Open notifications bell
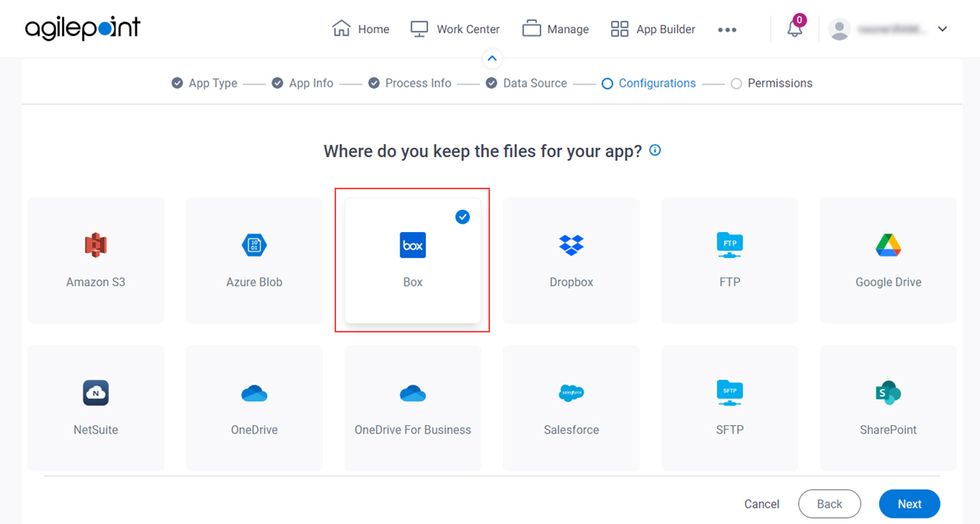Viewport: 980px width, 524px height. tap(795, 29)
